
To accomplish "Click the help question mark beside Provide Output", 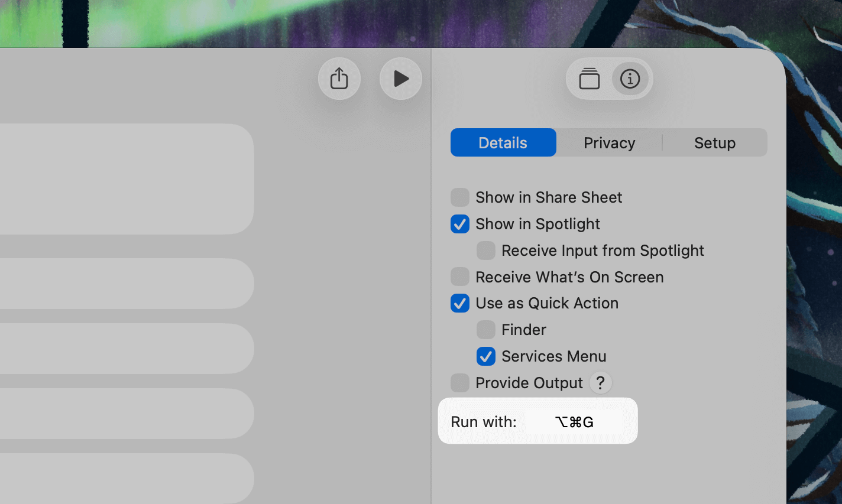I will (x=600, y=383).
